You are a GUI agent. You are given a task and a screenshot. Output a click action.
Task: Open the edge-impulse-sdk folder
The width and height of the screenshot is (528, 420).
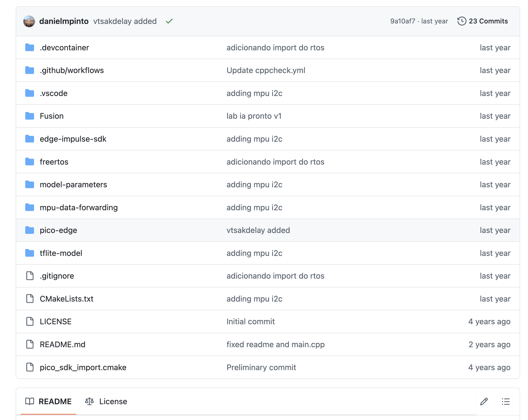click(73, 139)
